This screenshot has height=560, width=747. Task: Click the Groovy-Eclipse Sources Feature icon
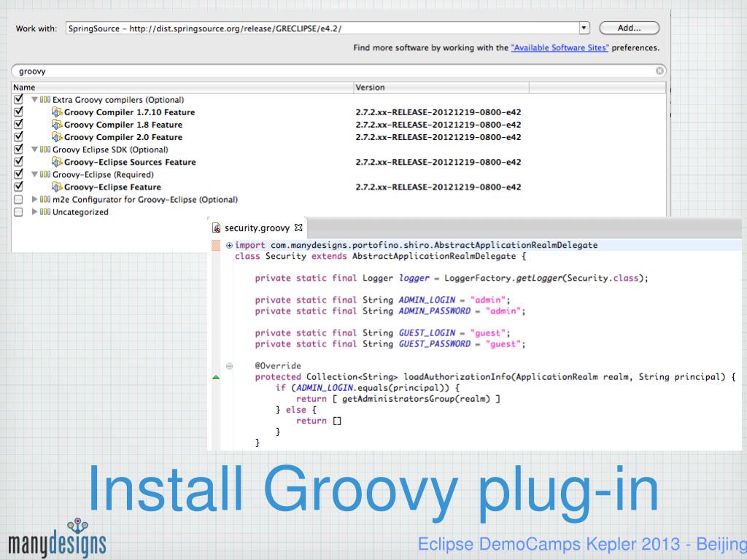point(57,162)
